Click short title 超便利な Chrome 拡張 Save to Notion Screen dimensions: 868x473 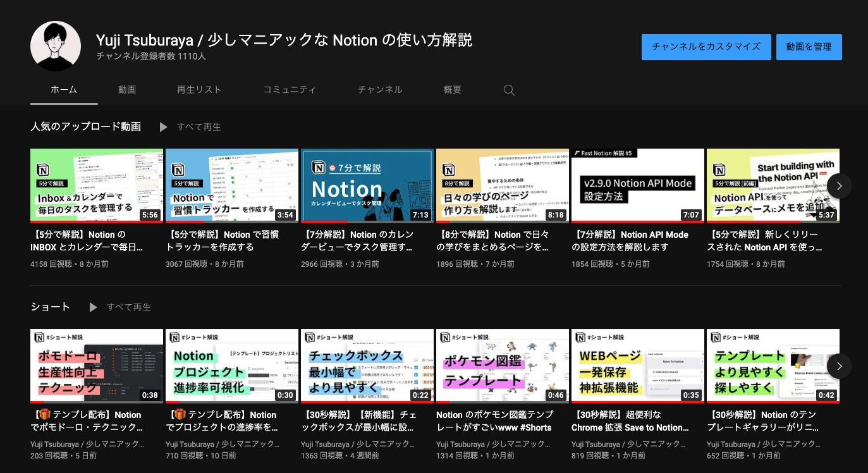(630, 421)
